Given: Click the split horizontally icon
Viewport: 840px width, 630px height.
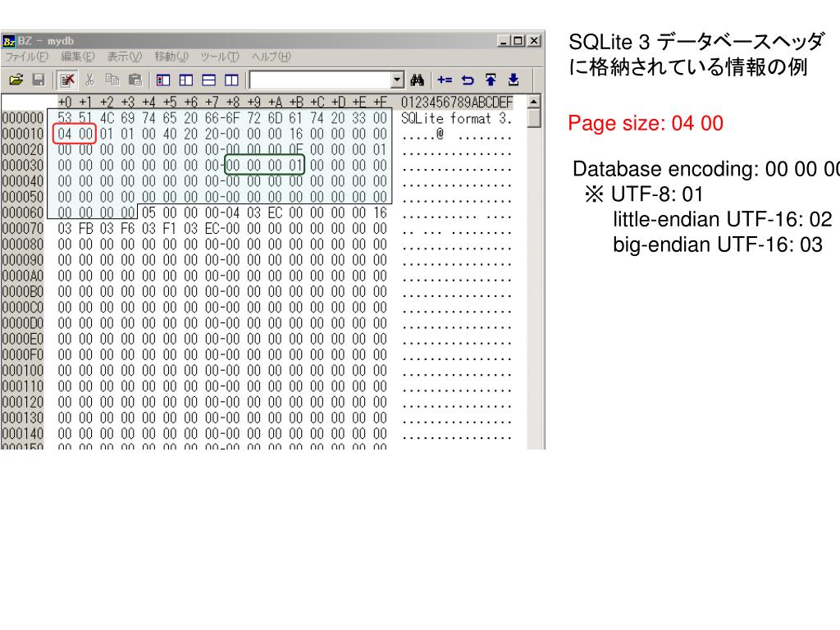Looking at the screenshot, I should [209, 80].
